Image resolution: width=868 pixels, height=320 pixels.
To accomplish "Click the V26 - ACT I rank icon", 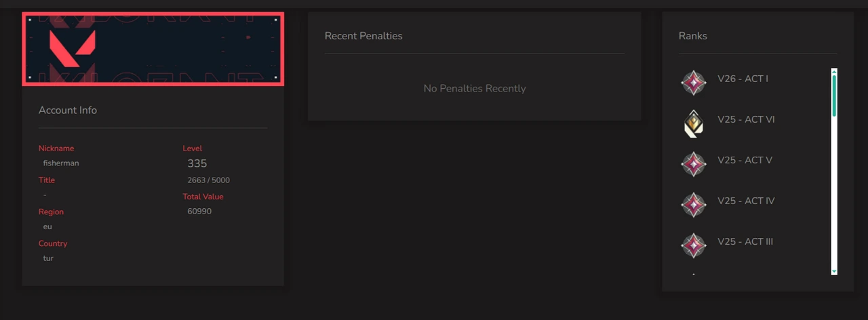I will 693,83.
